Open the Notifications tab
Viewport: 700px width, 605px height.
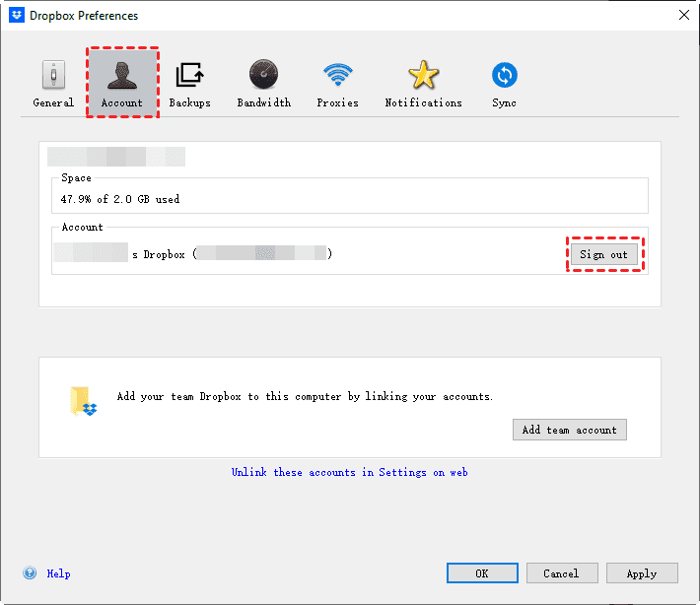423,84
